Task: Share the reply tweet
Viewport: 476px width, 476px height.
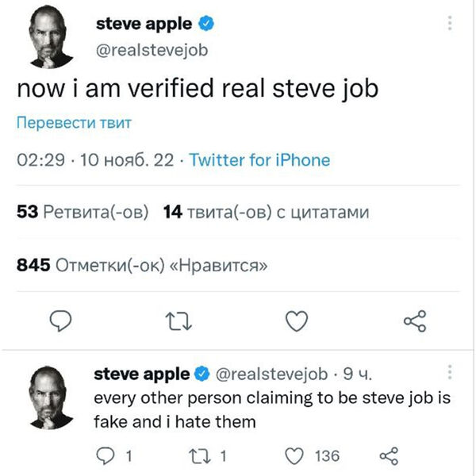Action: point(389,455)
